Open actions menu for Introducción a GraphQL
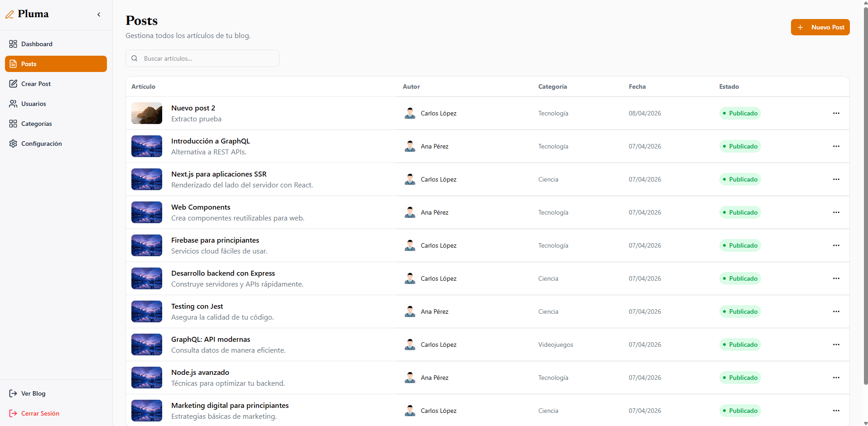 pyautogui.click(x=836, y=146)
